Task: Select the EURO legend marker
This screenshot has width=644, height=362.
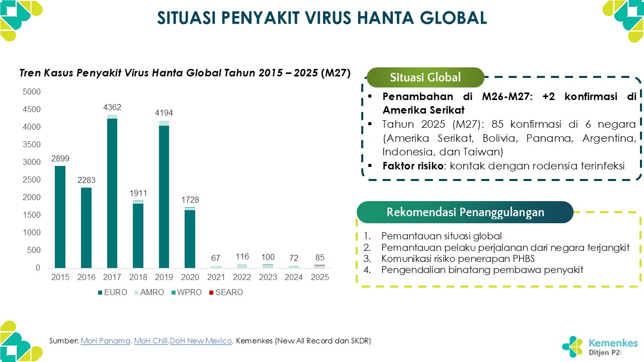Action: point(101,292)
